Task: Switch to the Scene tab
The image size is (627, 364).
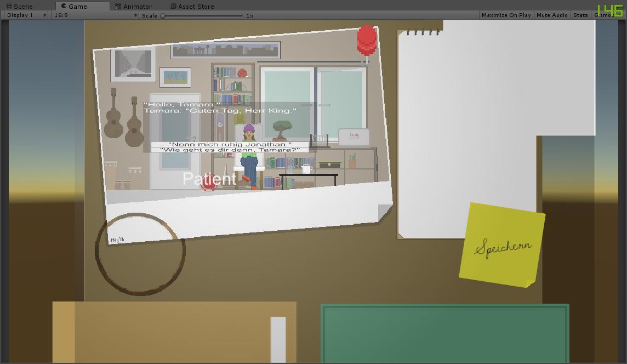Action: [x=20, y=6]
